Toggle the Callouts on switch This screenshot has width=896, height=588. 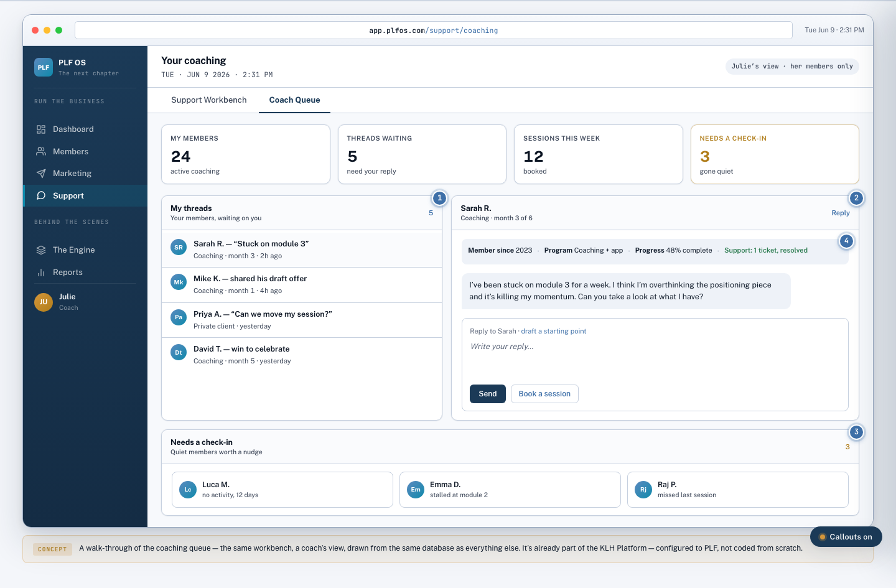tap(846, 537)
